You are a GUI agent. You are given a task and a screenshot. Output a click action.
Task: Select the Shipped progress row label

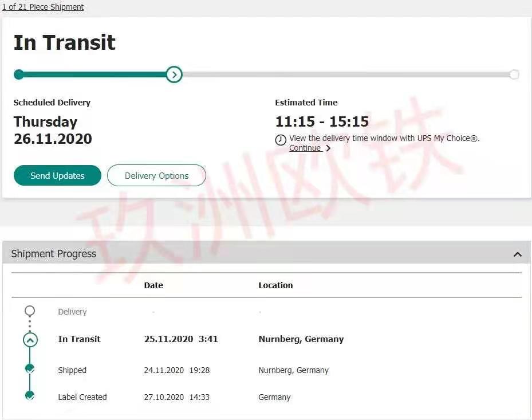[72, 370]
